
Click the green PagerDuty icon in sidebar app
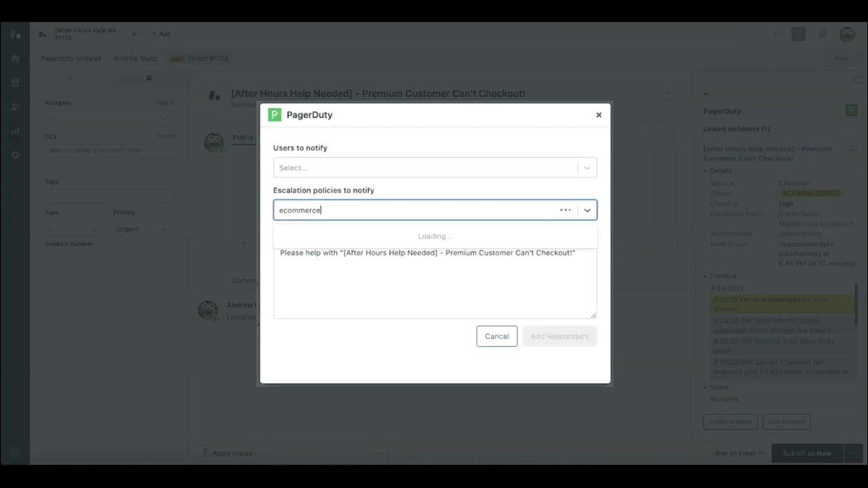point(852,110)
